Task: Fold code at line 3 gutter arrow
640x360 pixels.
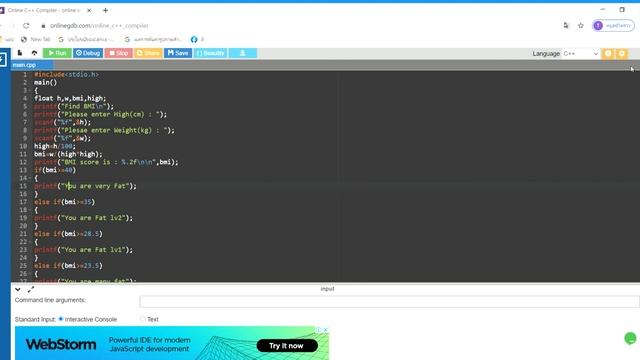Action: (x=30, y=91)
